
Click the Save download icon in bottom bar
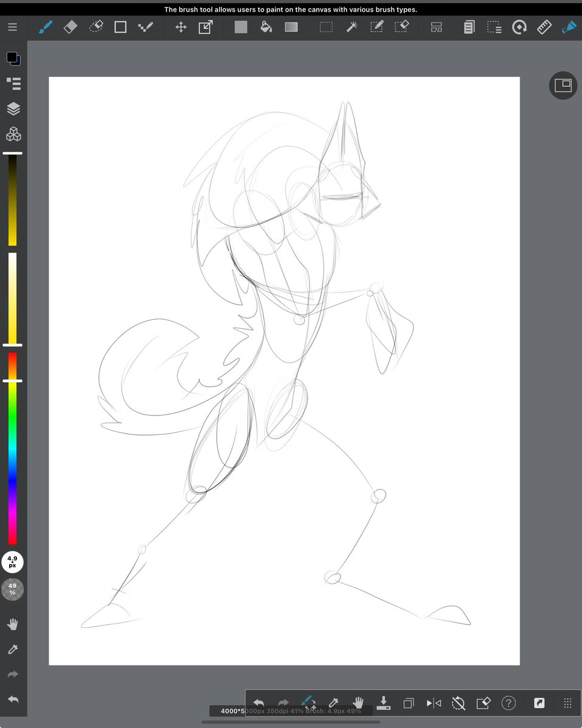coord(383,703)
